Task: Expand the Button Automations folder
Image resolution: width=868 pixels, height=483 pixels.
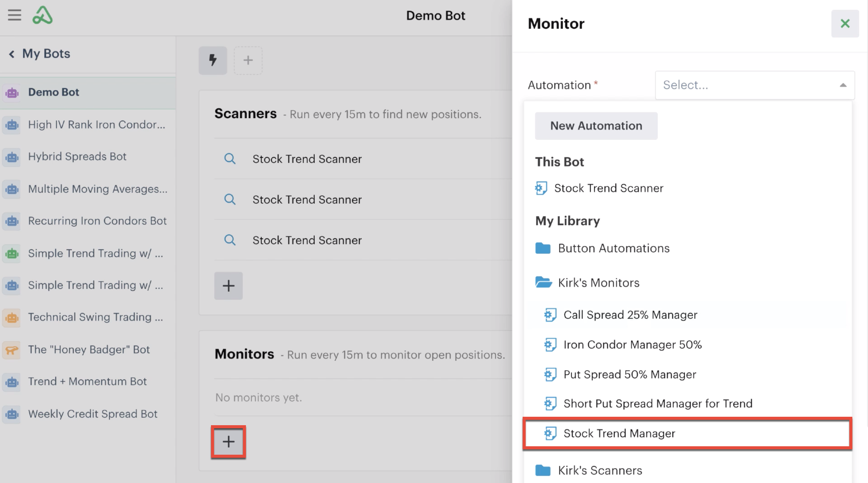Action: pyautogui.click(x=602, y=248)
